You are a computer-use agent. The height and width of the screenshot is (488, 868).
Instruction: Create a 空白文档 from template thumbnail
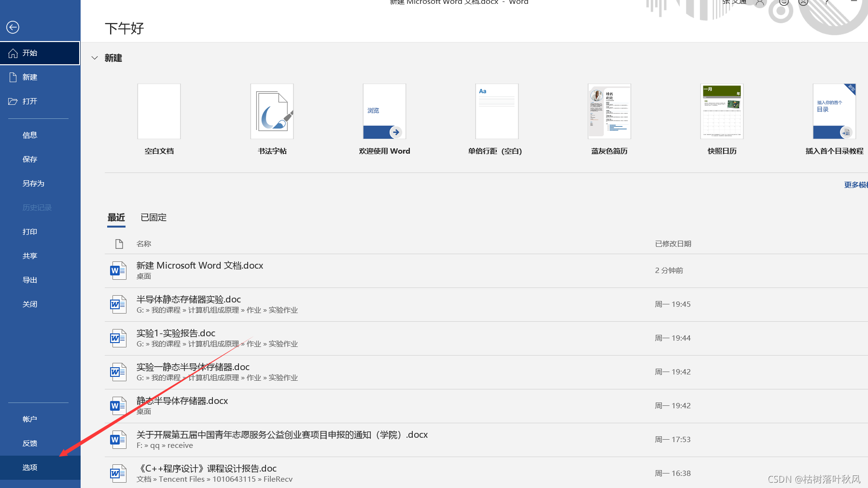159,112
